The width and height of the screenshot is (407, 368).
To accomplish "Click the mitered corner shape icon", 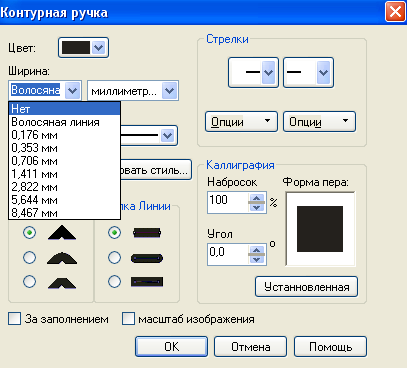I will coord(62,232).
